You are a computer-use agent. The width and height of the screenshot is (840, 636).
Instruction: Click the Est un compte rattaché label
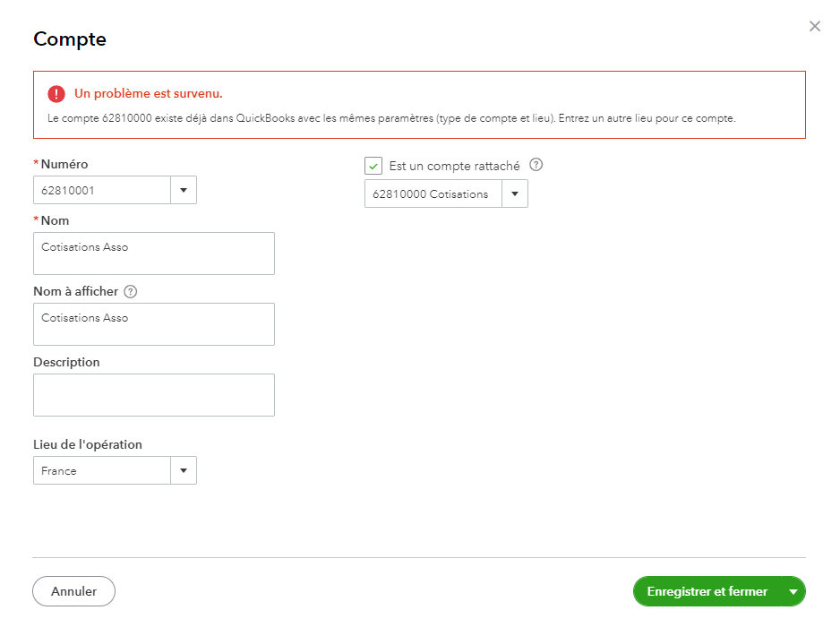(454, 166)
